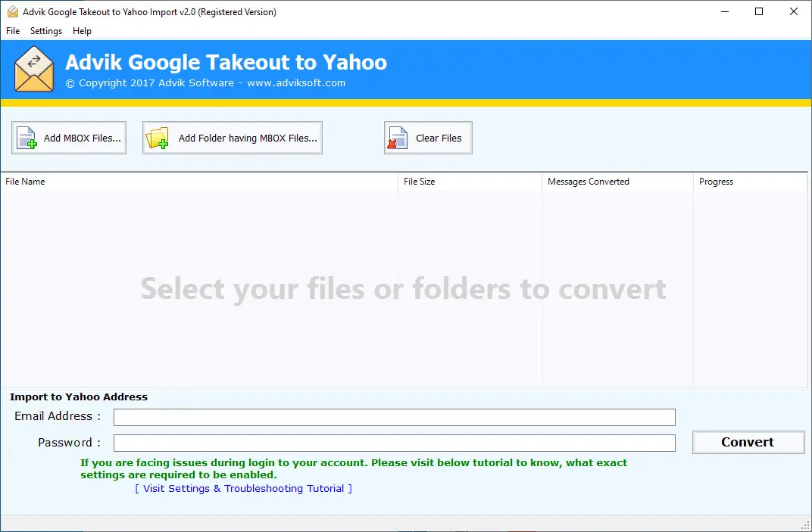Open the Help menu

(82, 31)
